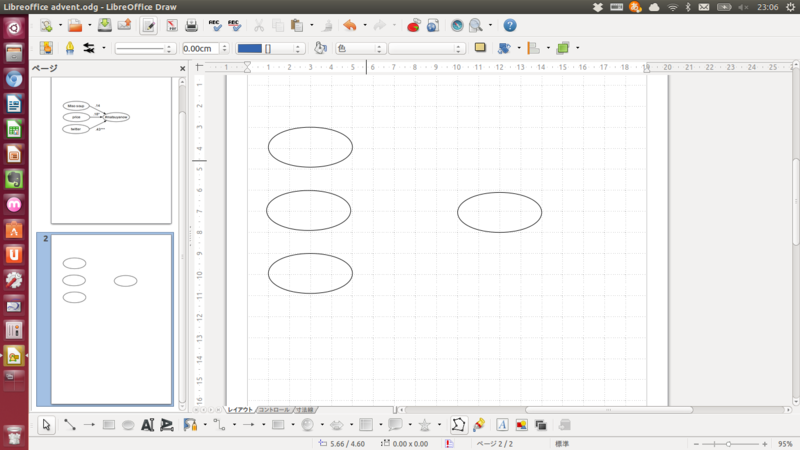Toggle Edit File mode

[x=148, y=26]
